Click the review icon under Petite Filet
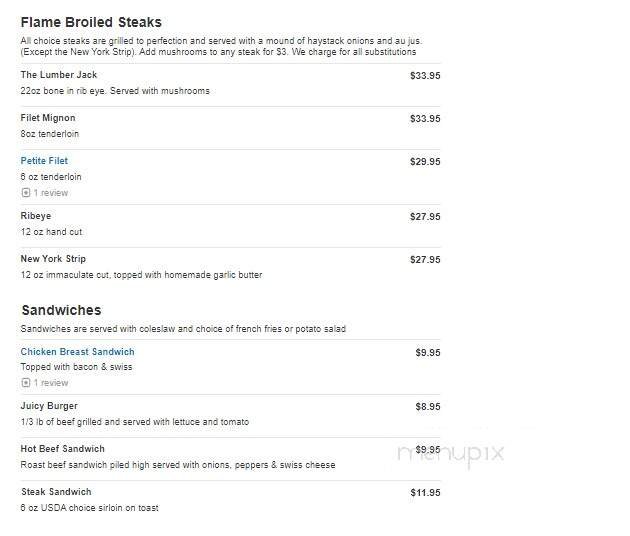Viewport: 630px width, 536px height. pos(25,193)
